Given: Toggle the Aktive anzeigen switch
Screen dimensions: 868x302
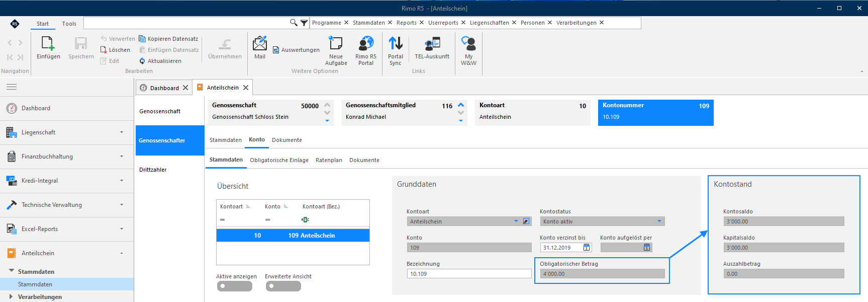Looking at the screenshot, I should click(234, 286).
